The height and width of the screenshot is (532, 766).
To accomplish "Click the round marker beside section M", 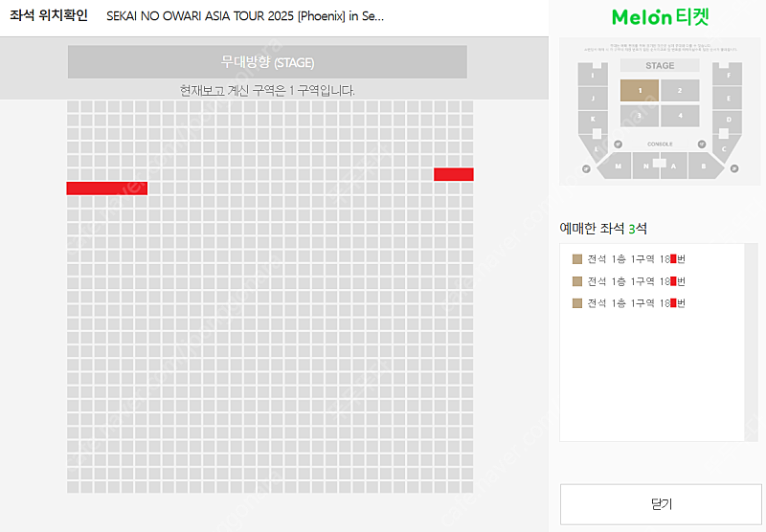I will [x=586, y=168].
